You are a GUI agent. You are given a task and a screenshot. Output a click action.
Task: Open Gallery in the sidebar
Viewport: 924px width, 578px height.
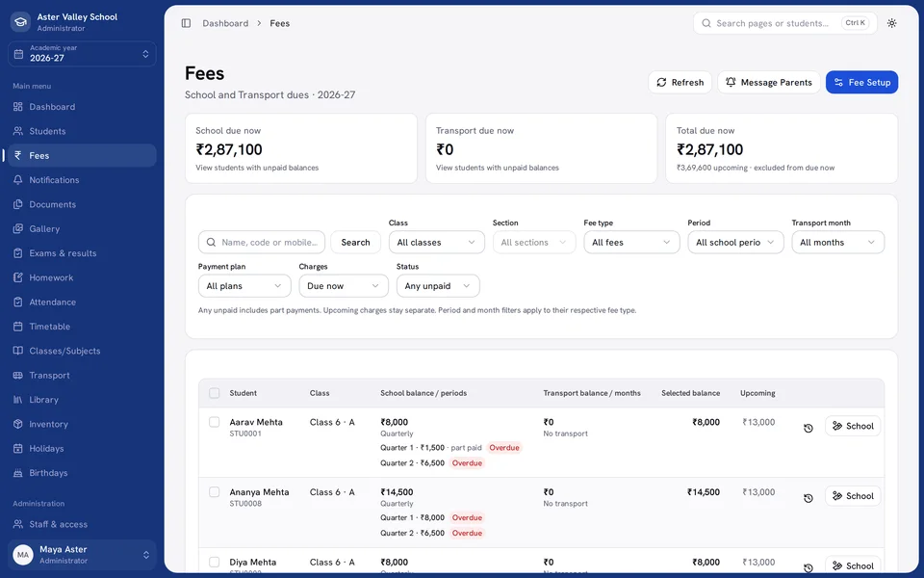[82, 229]
